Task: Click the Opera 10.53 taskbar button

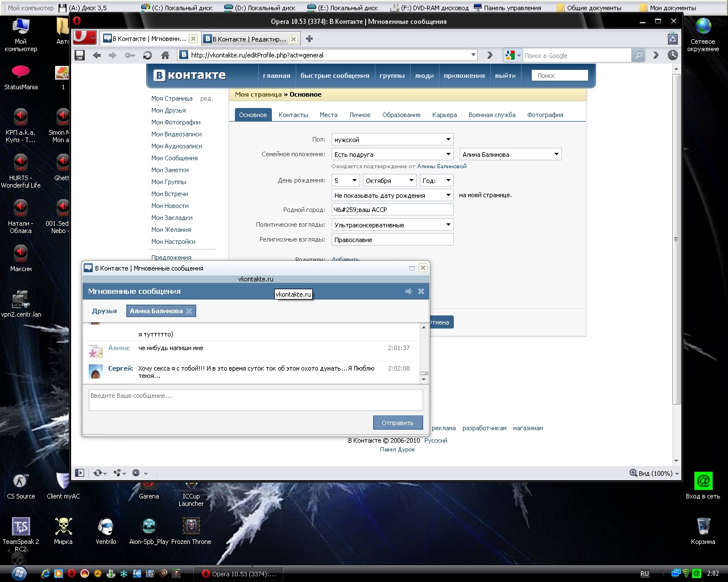Action: 238,573
